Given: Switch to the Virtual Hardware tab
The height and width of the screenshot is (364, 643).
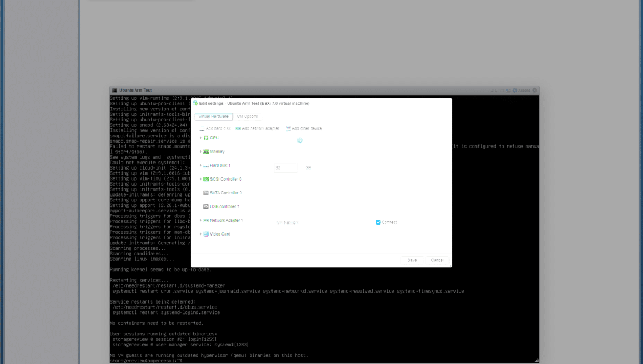Looking at the screenshot, I should point(214,117).
